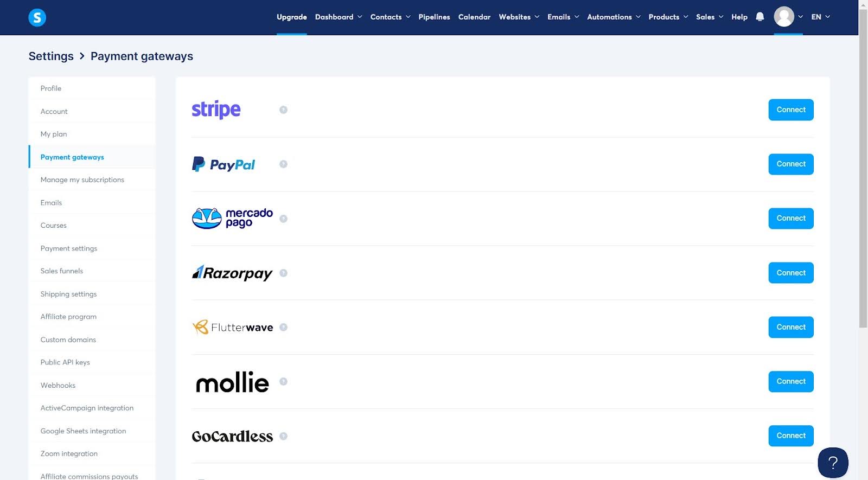Click the help icon beside Flutterwave
Screen dimensions: 868x480
(x=283, y=327)
